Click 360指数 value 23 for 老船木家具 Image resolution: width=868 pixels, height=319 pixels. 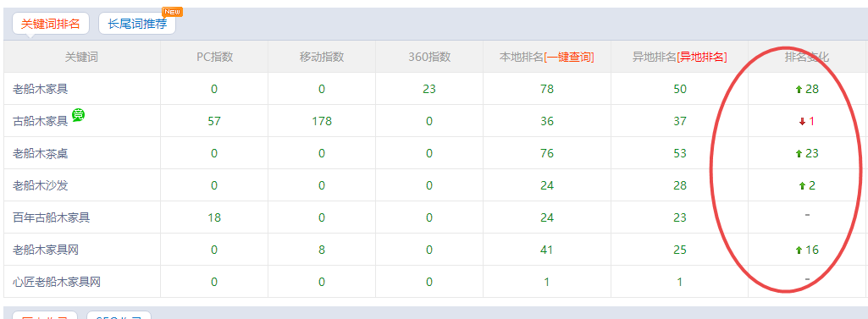click(429, 89)
